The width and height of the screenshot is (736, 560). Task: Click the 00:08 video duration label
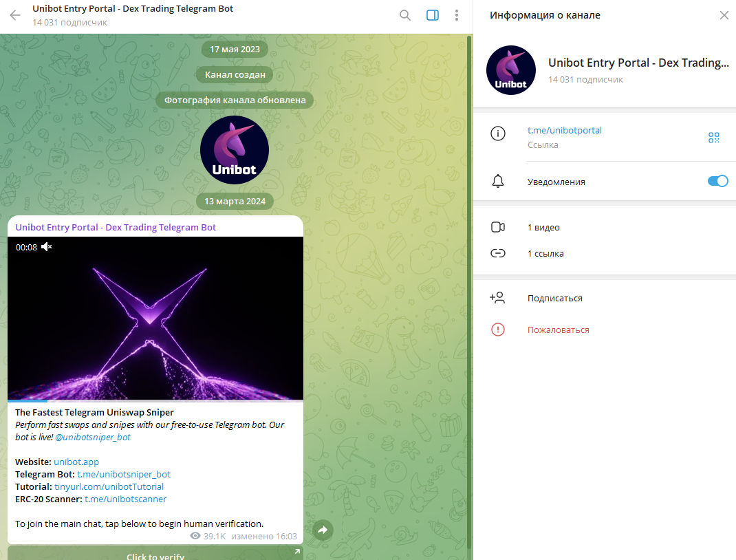tap(26, 248)
